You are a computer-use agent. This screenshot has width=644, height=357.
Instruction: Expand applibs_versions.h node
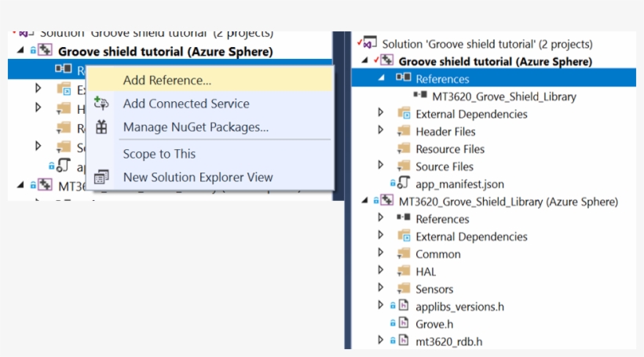[381, 305]
